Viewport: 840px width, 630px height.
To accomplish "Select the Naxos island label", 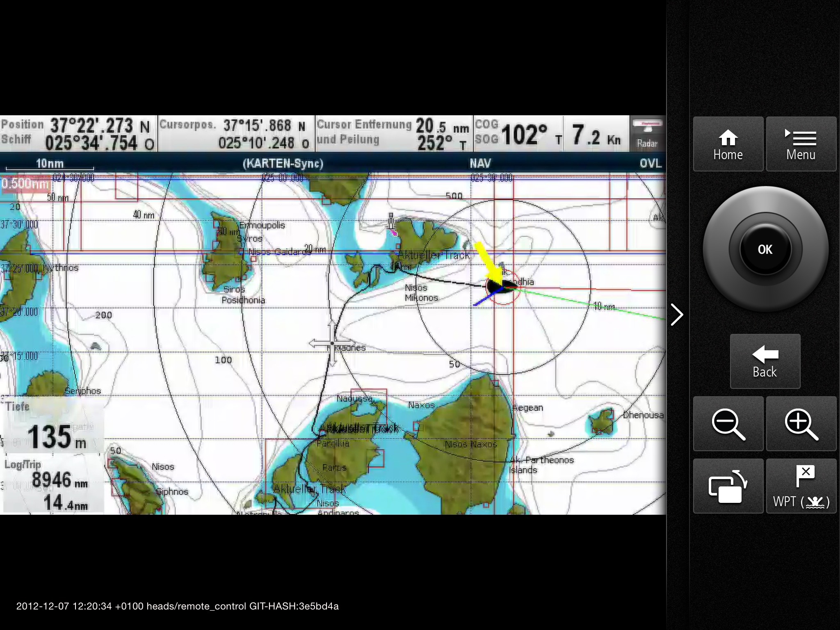I will (421, 405).
